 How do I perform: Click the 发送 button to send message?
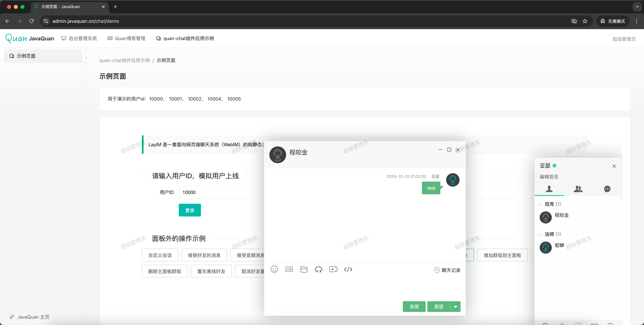click(439, 307)
